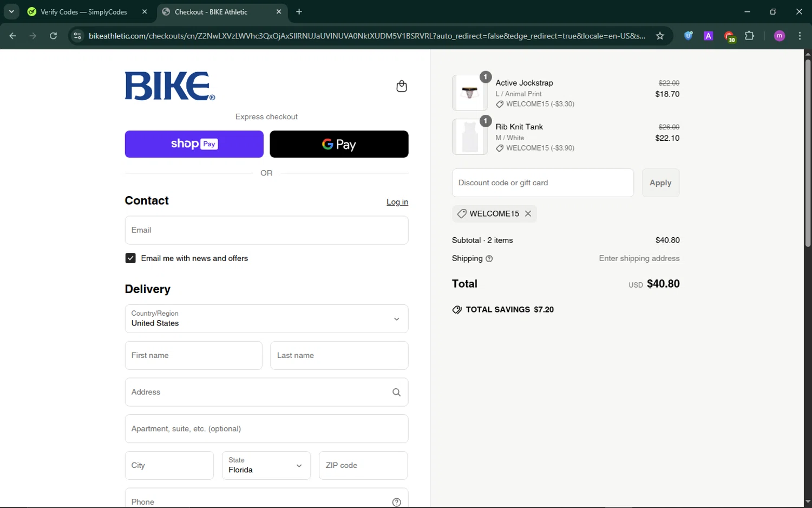Click the page vertical scrollbar
Screen dimensions: 812x508
pyautogui.click(x=808, y=153)
